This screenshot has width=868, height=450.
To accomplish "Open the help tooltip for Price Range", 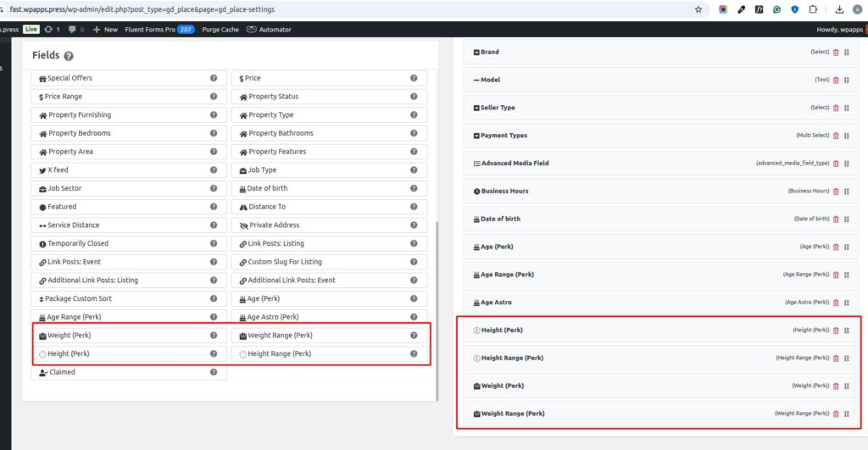I will pos(214,97).
